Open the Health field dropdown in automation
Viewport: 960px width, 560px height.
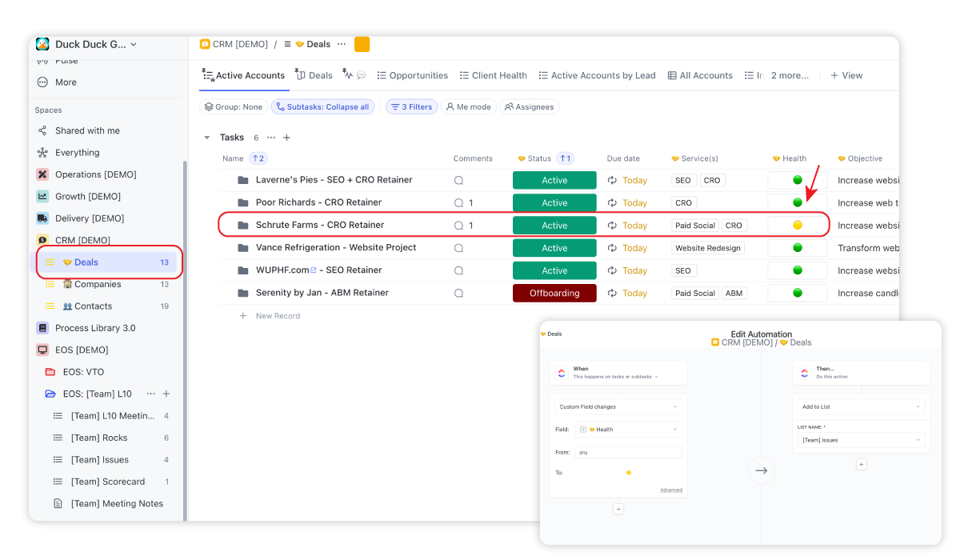click(629, 430)
